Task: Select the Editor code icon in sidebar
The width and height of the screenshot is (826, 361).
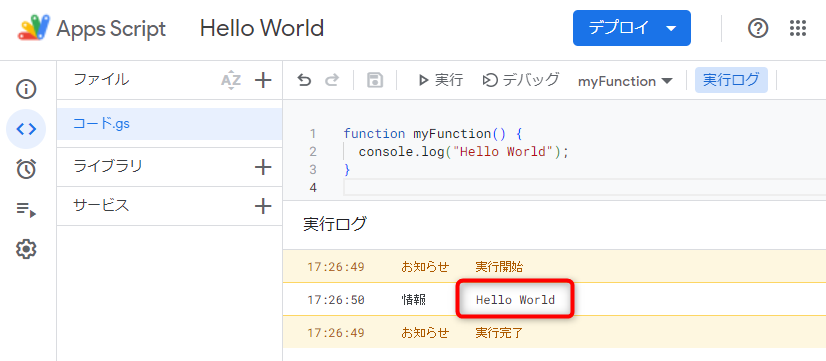Action: (26, 129)
